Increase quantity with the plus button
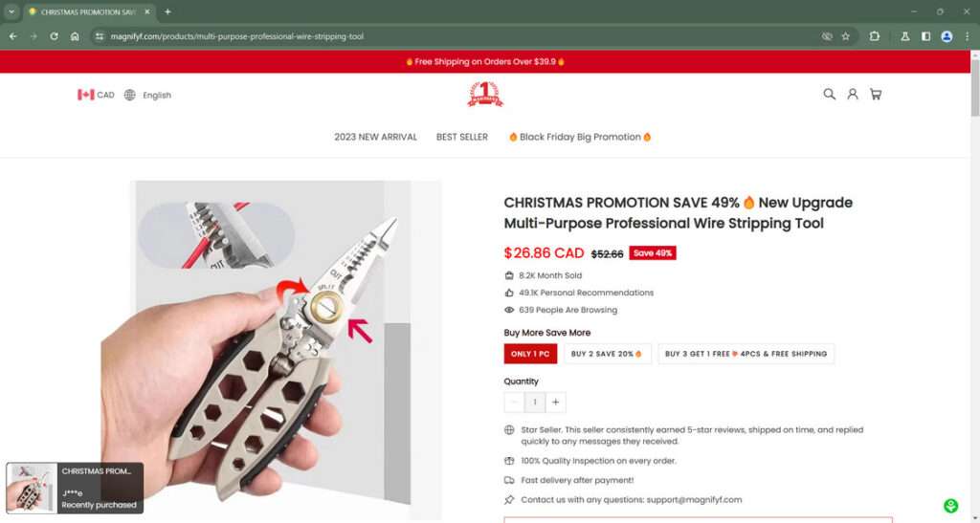 (x=556, y=403)
